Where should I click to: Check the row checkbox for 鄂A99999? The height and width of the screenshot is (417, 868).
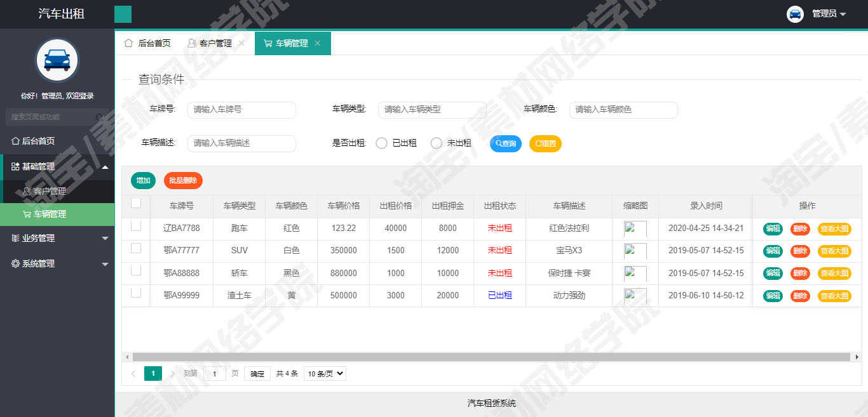tap(136, 293)
